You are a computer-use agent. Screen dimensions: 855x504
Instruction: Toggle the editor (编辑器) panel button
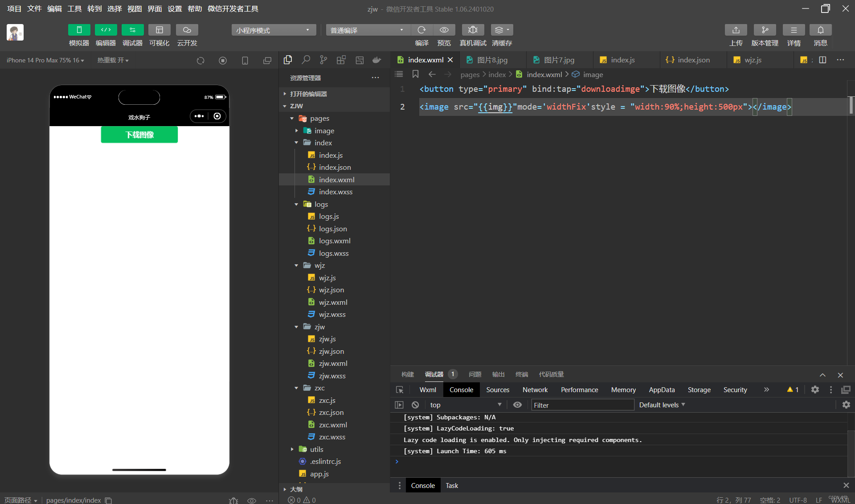(x=106, y=30)
